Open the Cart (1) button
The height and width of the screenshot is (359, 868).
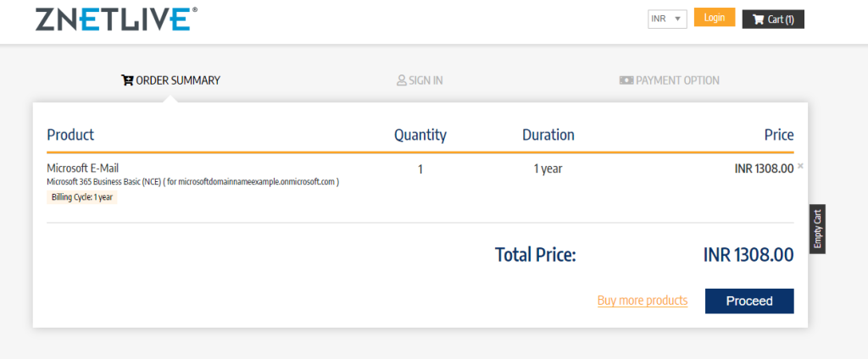tap(772, 19)
